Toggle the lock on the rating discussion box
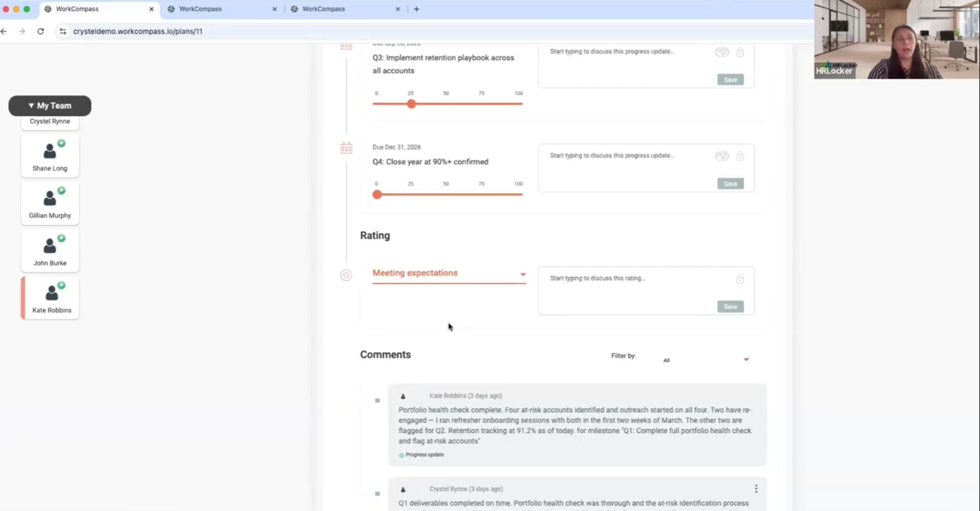 (x=740, y=279)
